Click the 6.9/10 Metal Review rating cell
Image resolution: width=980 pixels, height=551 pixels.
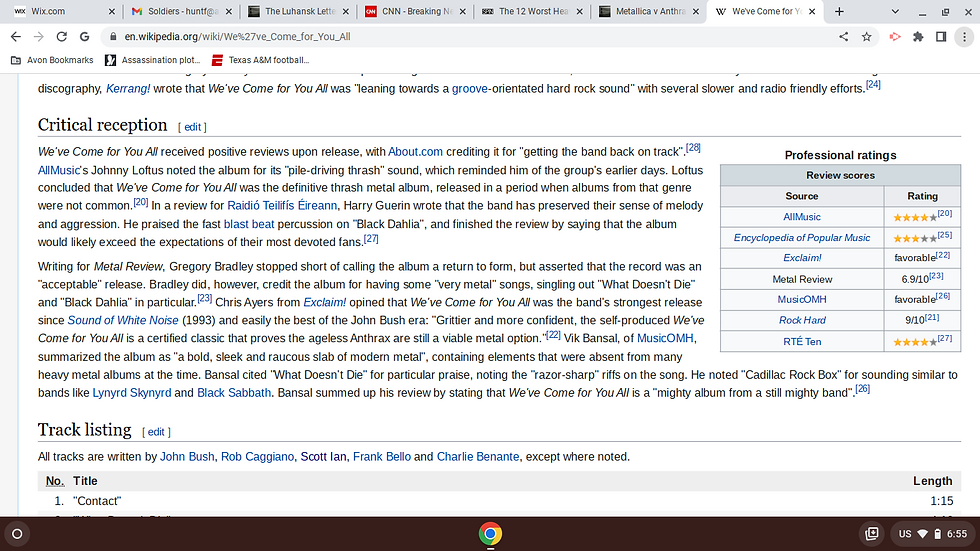tap(922, 279)
